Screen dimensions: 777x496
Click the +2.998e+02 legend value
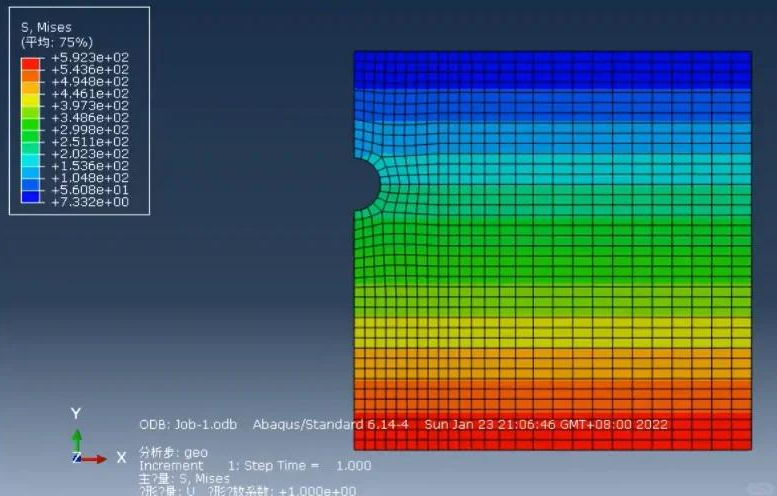tap(90, 130)
